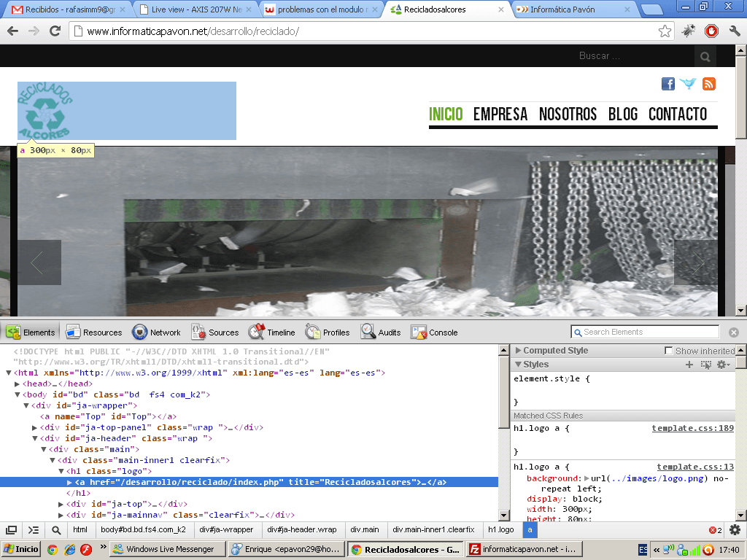Undock DevTools into separate window
This screenshot has width=747, height=560.
12,530
